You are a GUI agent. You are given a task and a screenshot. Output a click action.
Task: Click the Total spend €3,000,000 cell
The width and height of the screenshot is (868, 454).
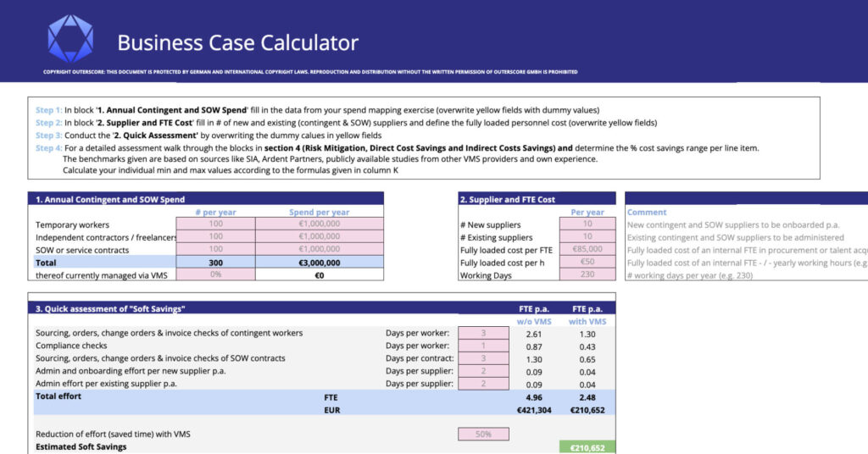tap(319, 263)
